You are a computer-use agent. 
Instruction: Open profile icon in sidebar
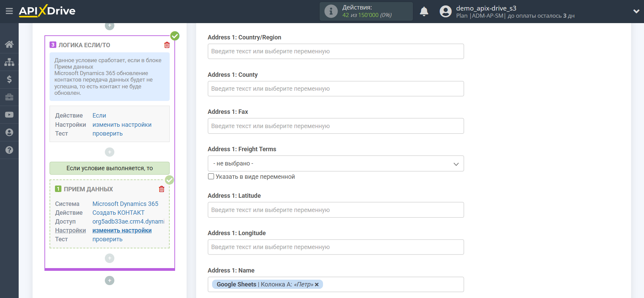tap(9, 132)
